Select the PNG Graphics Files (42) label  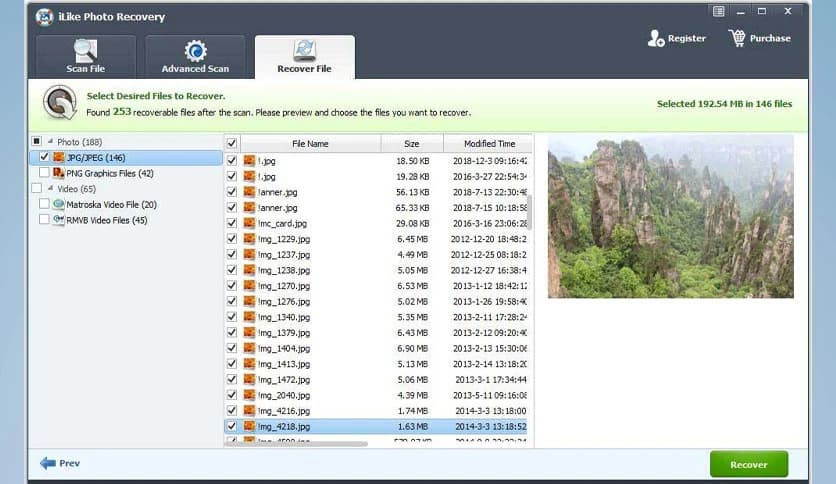[110, 173]
